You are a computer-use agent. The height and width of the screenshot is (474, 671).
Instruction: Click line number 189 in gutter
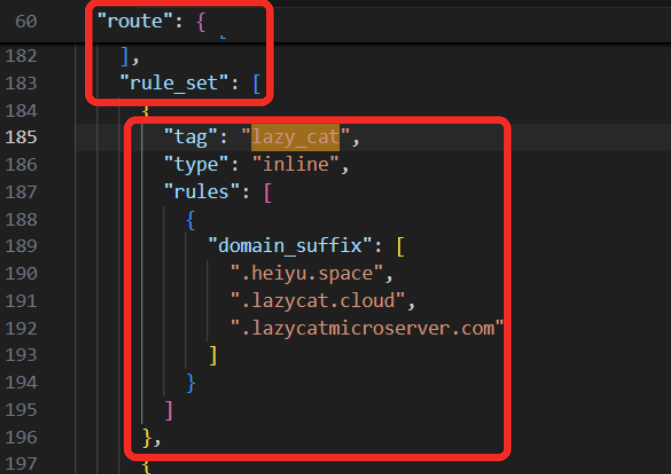click(21, 247)
